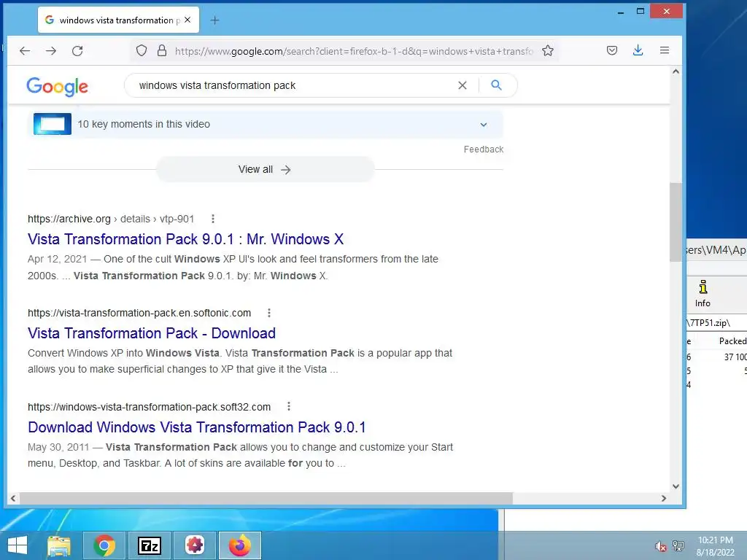Open network status tray icon

pos(678,545)
